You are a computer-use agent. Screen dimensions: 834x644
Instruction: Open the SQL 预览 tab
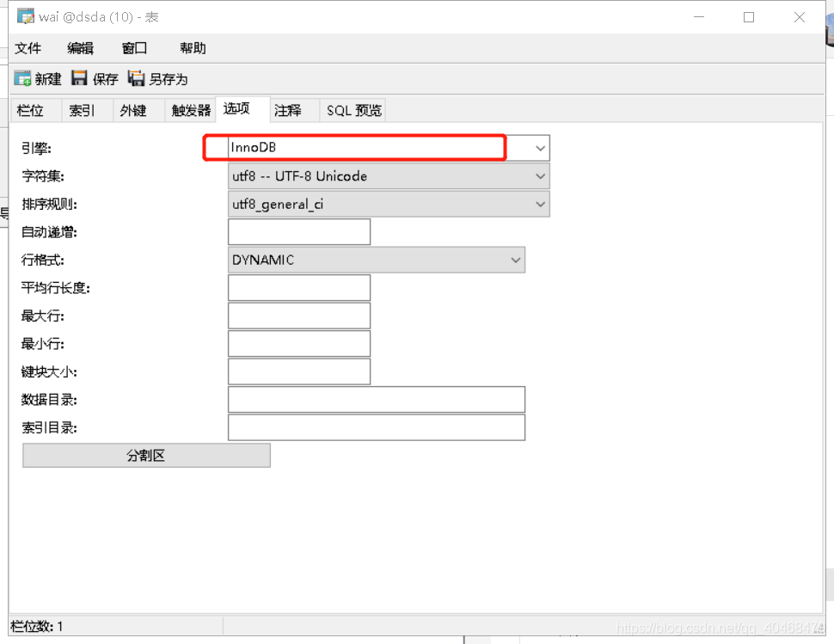tap(353, 109)
